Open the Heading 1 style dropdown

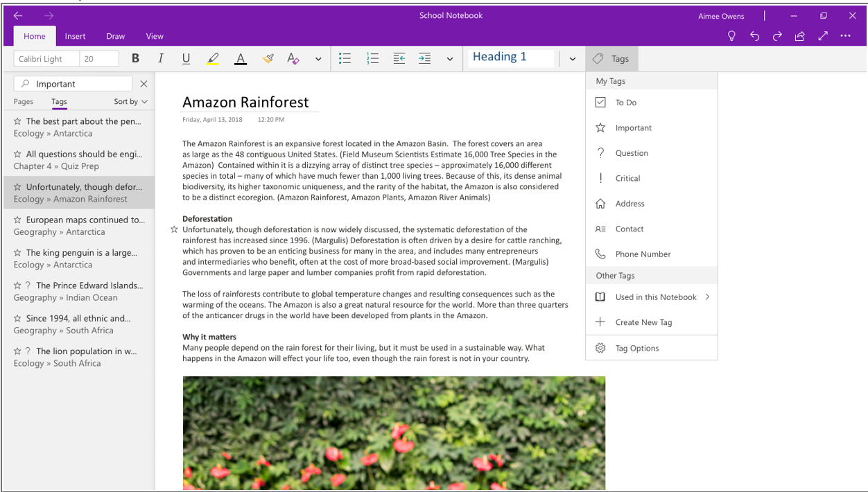click(x=572, y=58)
